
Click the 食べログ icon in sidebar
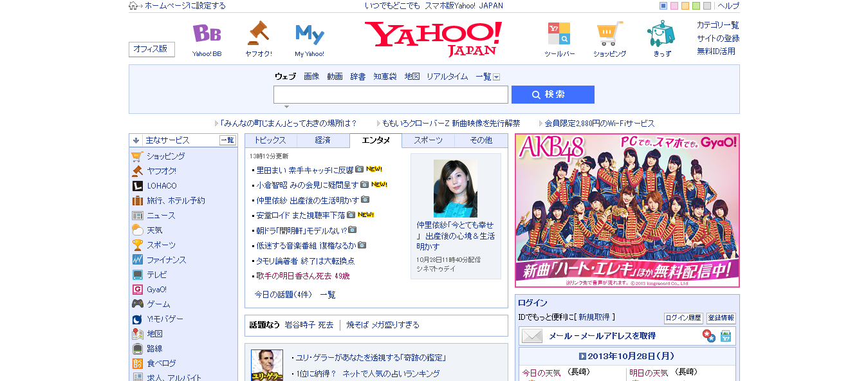137,364
